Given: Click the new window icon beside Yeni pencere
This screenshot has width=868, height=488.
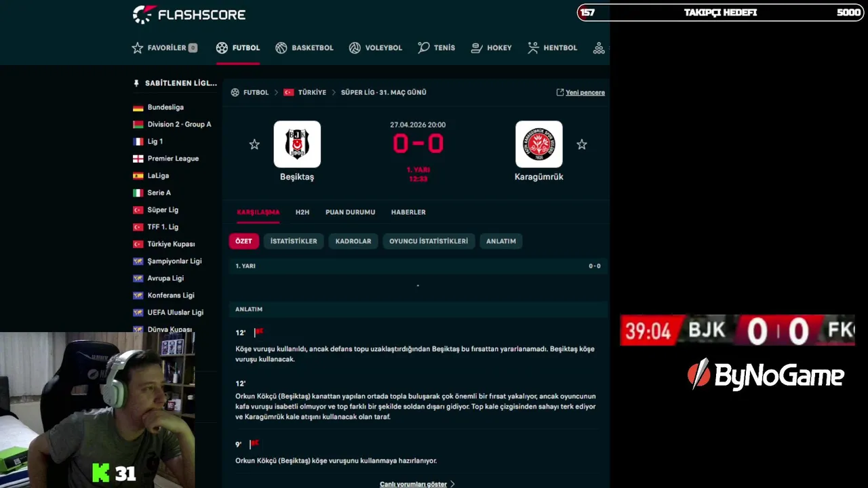Looking at the screenshot, I should [x=560, y=92].
